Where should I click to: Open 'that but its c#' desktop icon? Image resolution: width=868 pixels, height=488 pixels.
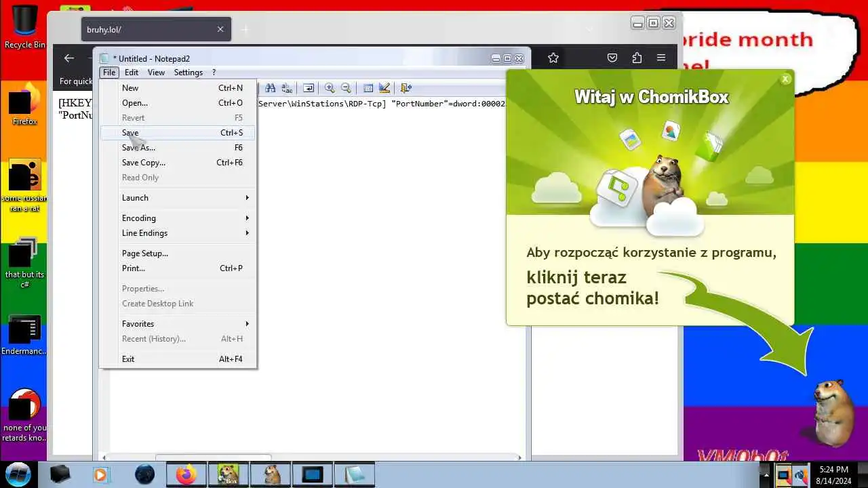click(25, 263)
